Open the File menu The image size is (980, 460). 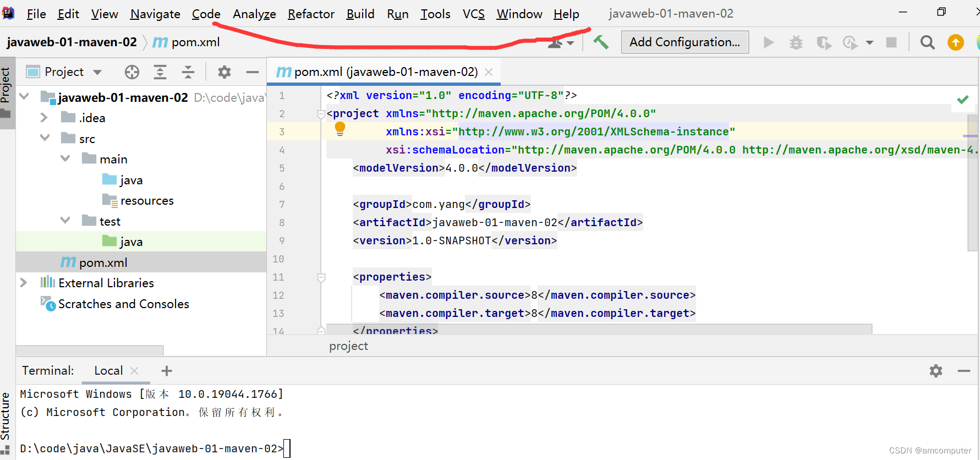point(36,14)
